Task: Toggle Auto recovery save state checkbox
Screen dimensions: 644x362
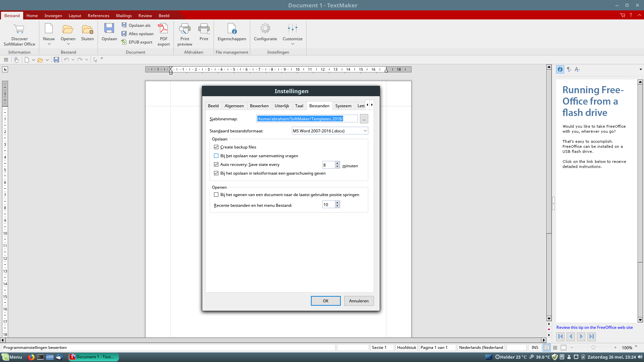Action: coord(216,165)
